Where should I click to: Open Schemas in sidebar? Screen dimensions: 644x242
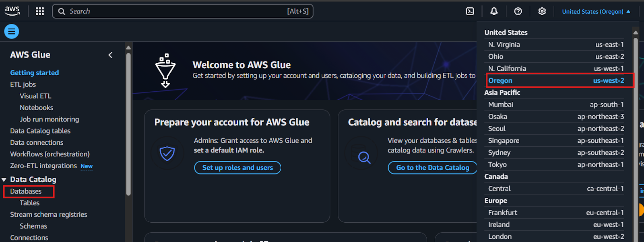(x=33, y=226)
